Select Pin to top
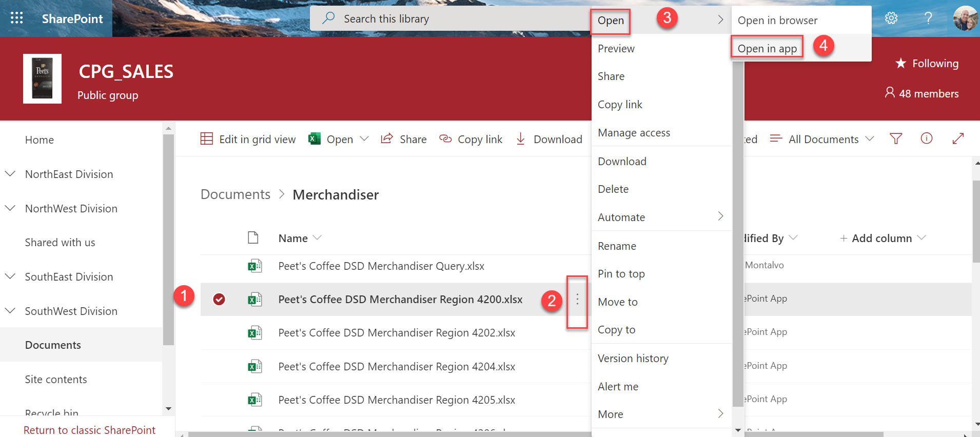Screen dimensions: 980x437 [661, 273]
